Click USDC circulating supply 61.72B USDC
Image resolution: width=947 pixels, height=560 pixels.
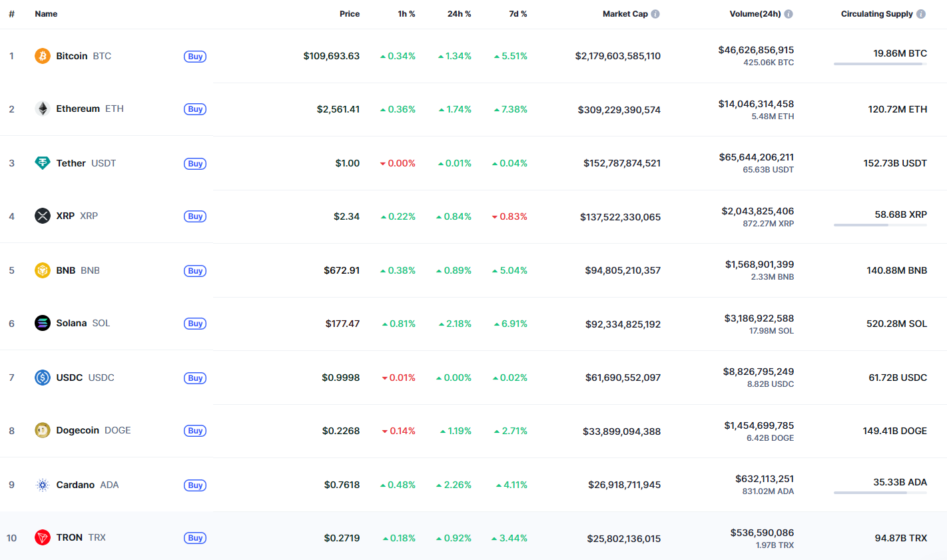(898, 378)
